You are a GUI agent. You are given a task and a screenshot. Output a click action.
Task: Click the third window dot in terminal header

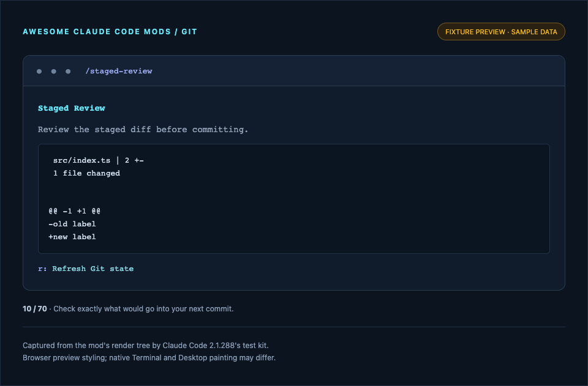pyautogui.click(x=68, y=72)
